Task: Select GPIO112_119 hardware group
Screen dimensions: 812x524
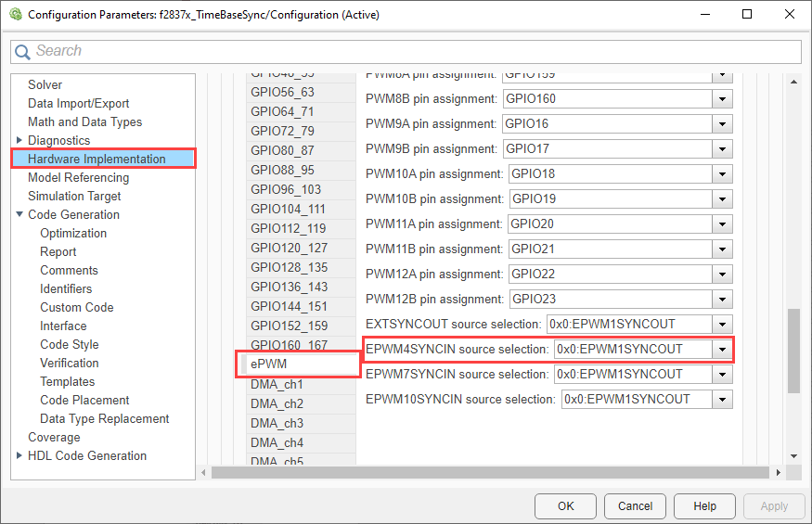Action: (x=301, y=228)
